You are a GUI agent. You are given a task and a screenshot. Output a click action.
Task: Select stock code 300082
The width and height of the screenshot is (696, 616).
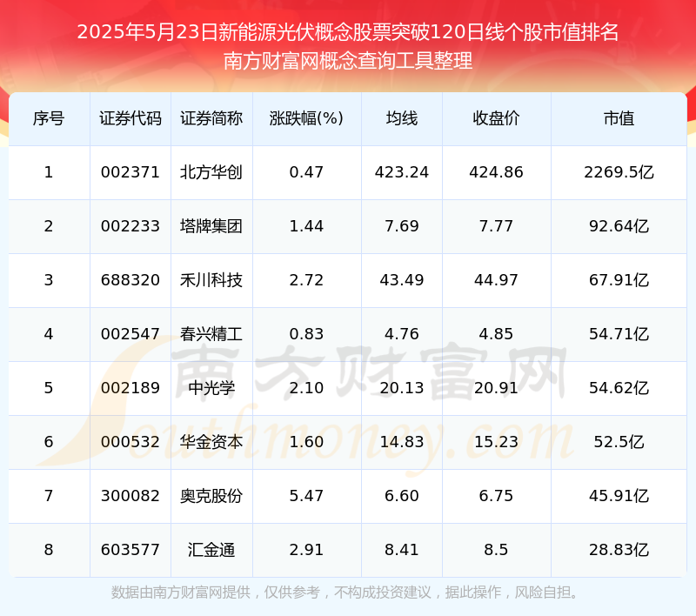[x=130, y=496]
